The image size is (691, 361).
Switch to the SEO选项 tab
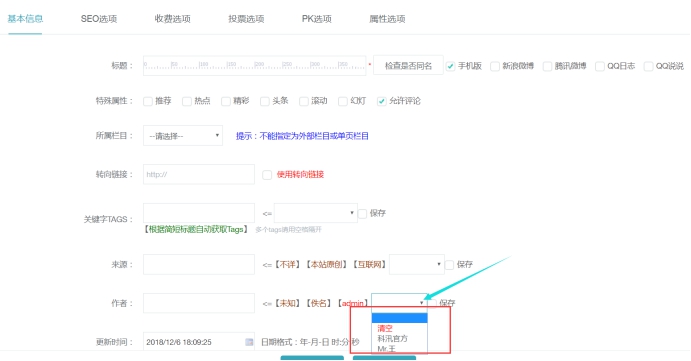[99, 19]
